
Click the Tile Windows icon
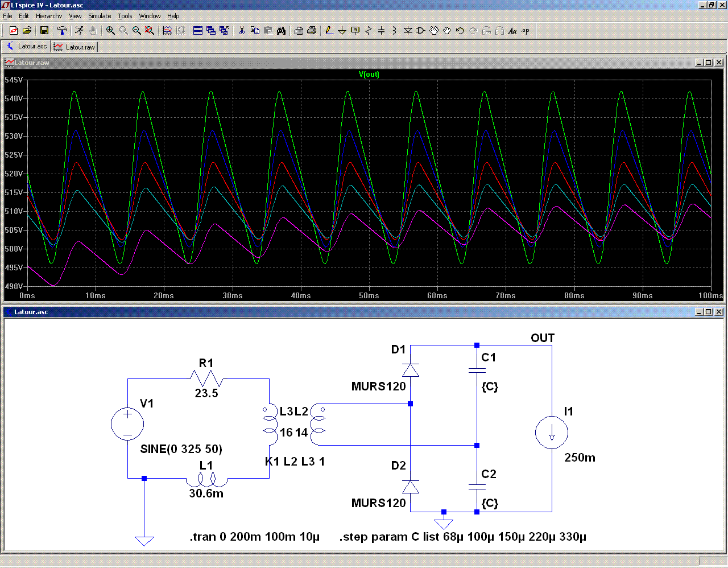pos(198,31)
